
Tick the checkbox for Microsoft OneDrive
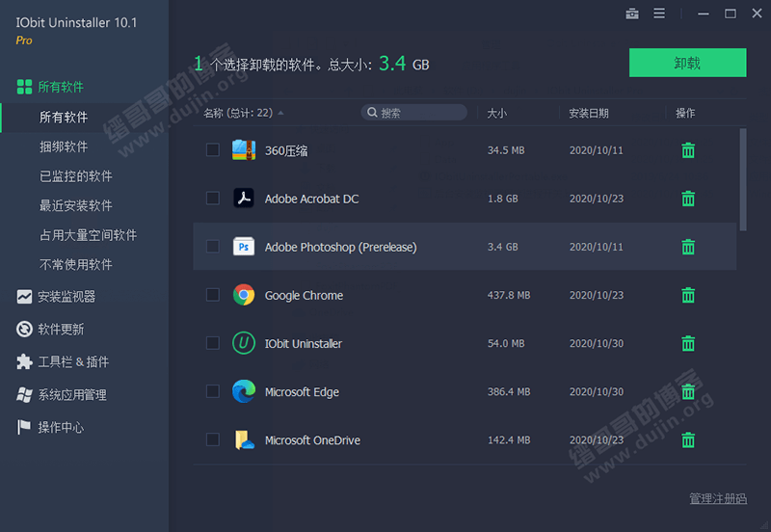click(x=212, y=439)
